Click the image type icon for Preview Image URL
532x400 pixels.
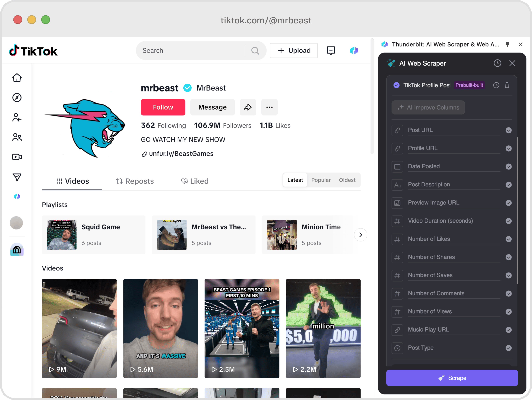click(x=397, y=203)
